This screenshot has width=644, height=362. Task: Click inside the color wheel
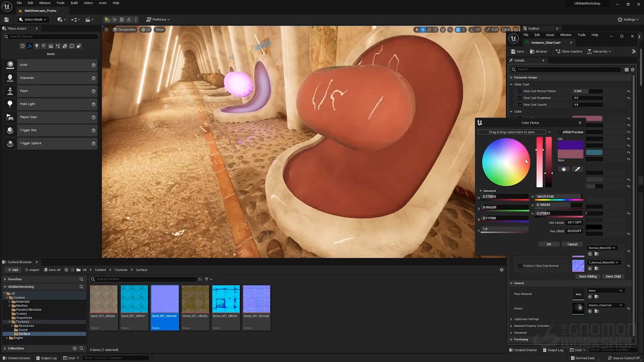coord(505,162)
